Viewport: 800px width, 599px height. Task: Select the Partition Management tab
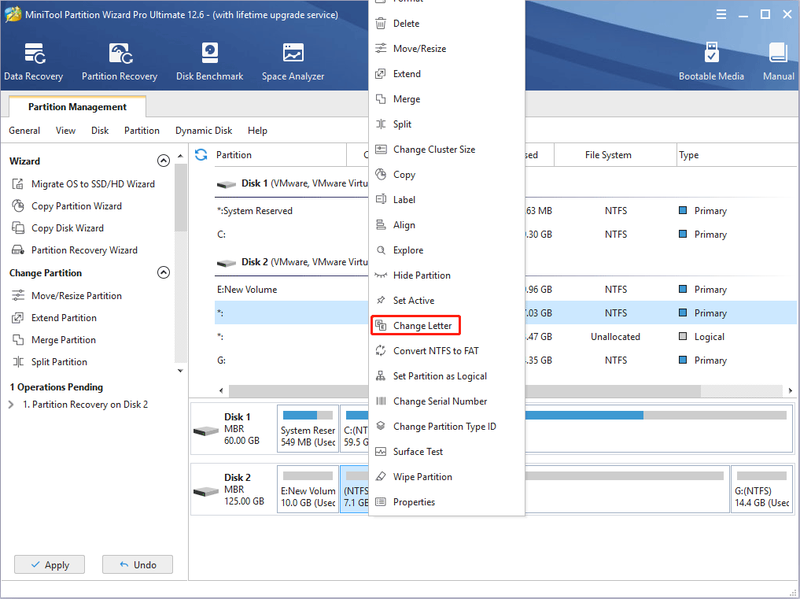tap(78, 107)
